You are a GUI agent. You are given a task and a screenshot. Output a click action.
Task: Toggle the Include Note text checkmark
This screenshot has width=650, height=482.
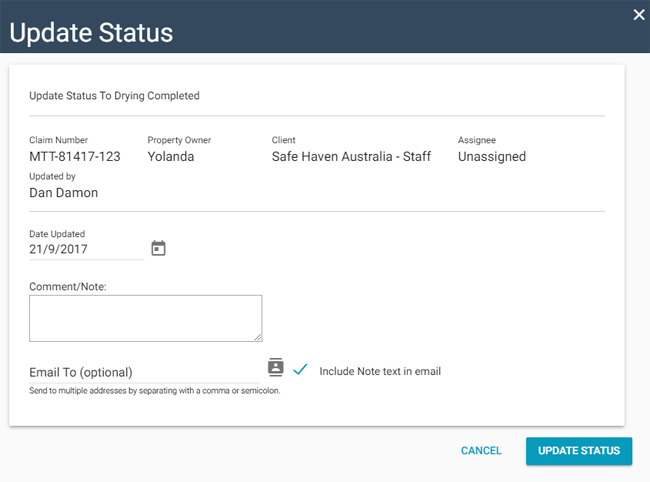point(300,370)
